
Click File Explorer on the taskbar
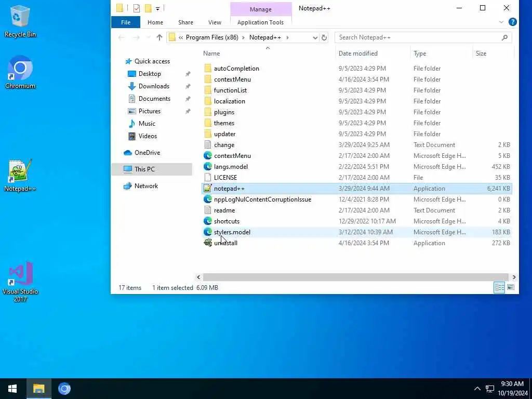pos(38,389)
